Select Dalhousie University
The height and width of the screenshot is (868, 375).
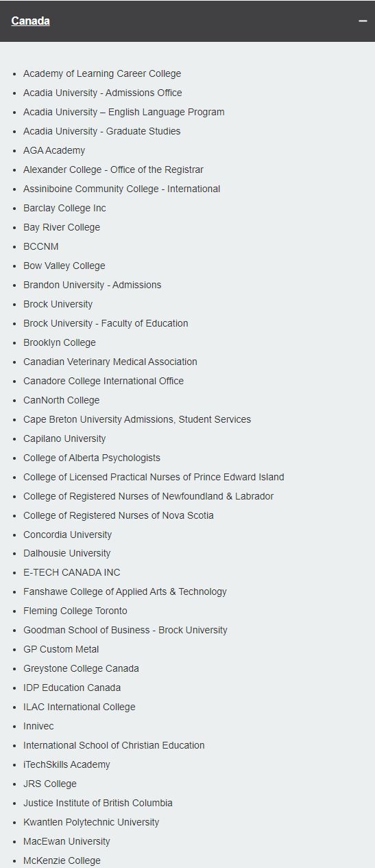(x=67, y=553)
